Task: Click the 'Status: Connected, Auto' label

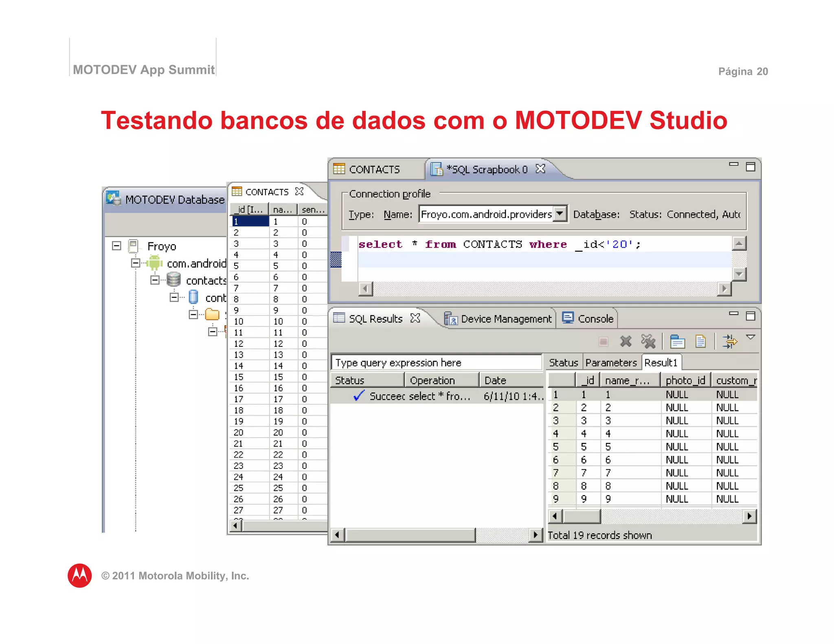Action: point(685,214)
